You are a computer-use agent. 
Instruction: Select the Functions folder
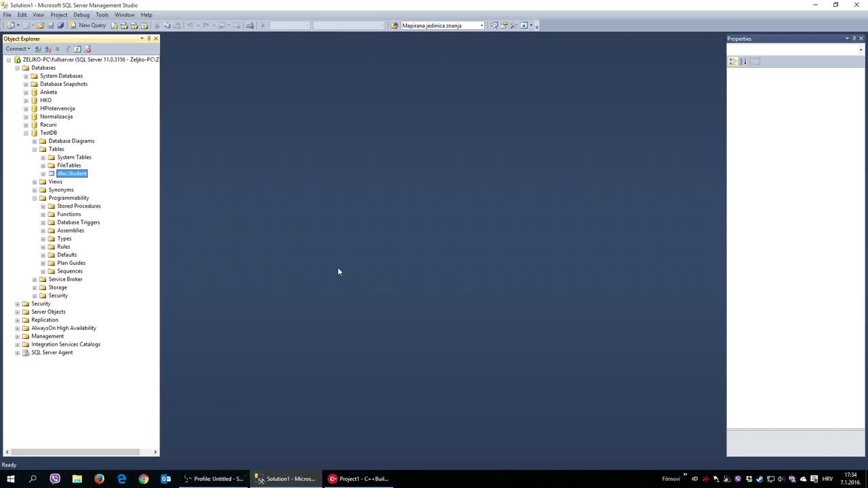coord(68,214)
